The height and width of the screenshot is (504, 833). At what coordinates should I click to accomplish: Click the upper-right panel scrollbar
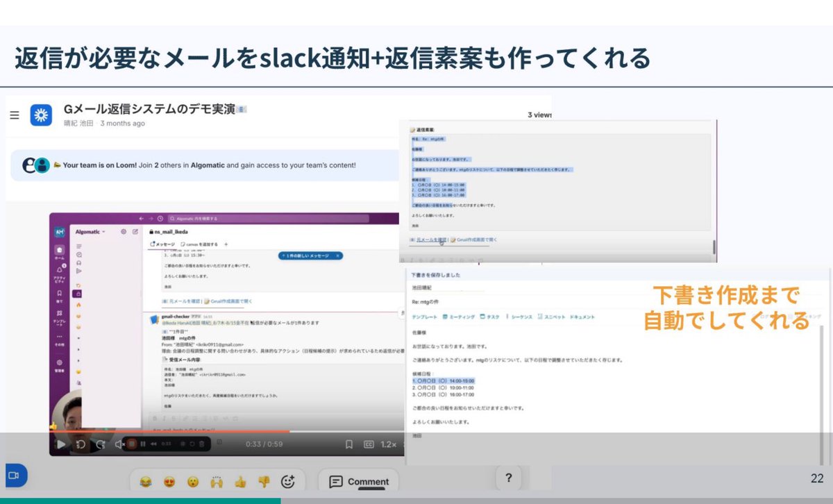[714, 247]
